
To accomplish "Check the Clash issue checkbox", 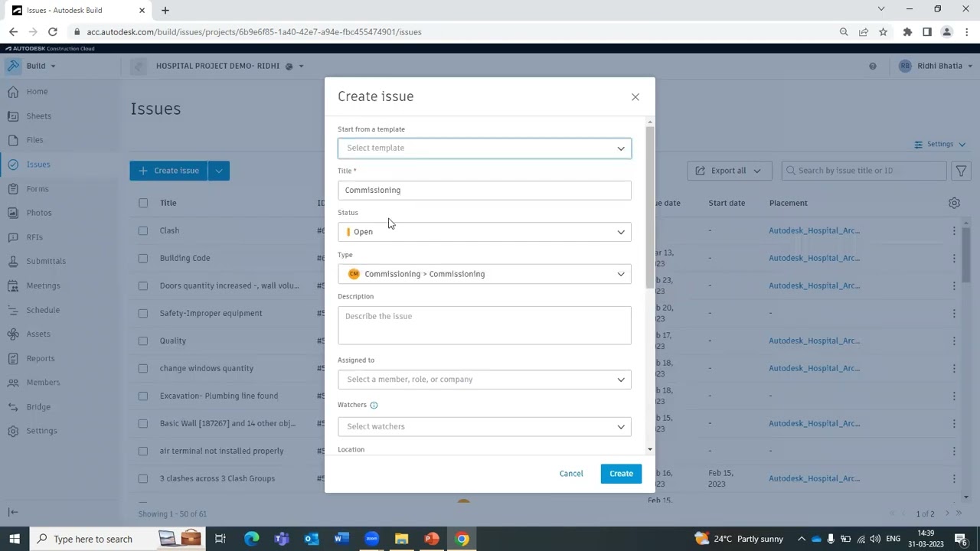I will coord(143,230).
